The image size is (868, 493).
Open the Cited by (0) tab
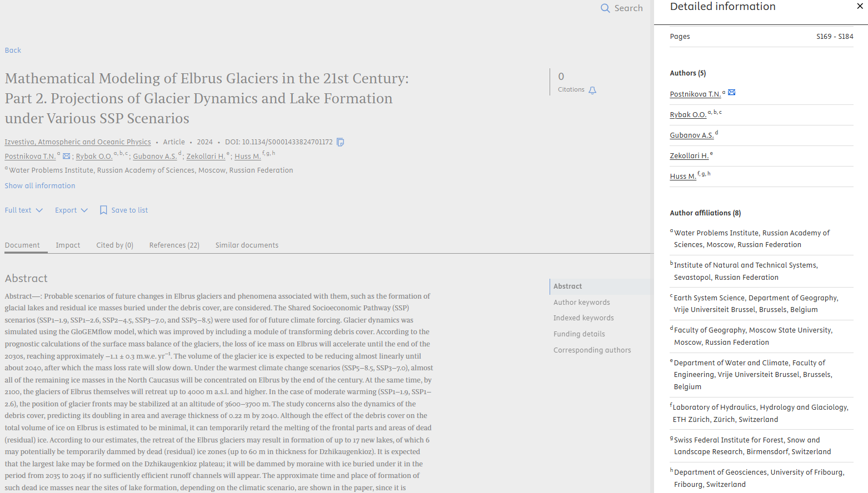pyautogui.click(x=114, y=245)
